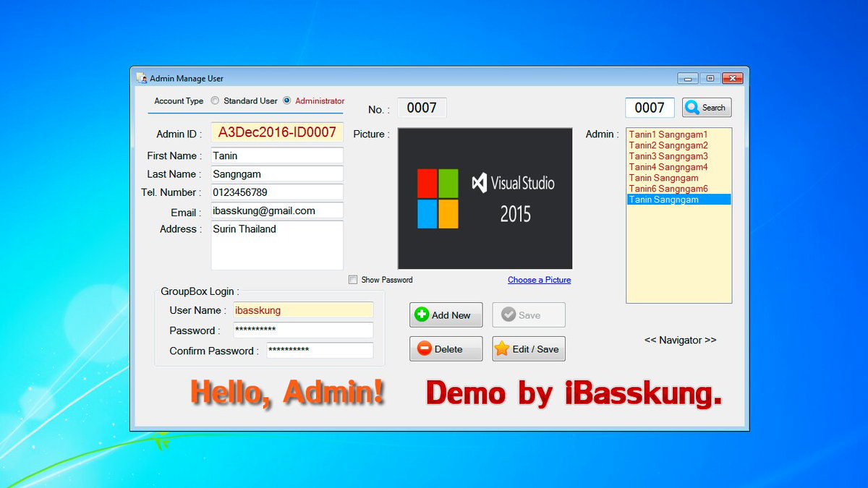Select Tanin1 Sangngam1 in admin list

point(678,134)
